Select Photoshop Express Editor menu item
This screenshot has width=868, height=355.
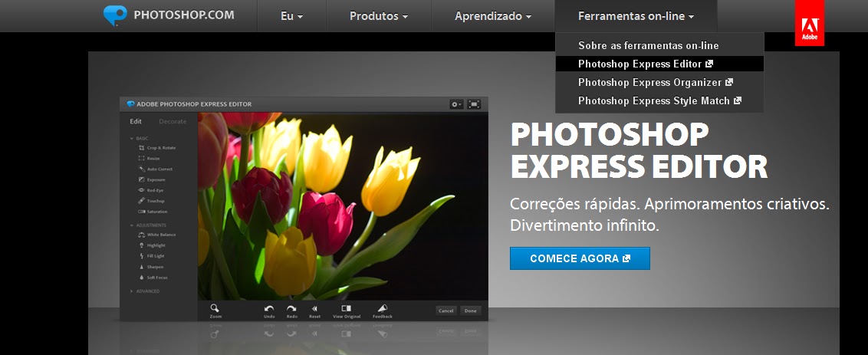click(x=659, y=64)
